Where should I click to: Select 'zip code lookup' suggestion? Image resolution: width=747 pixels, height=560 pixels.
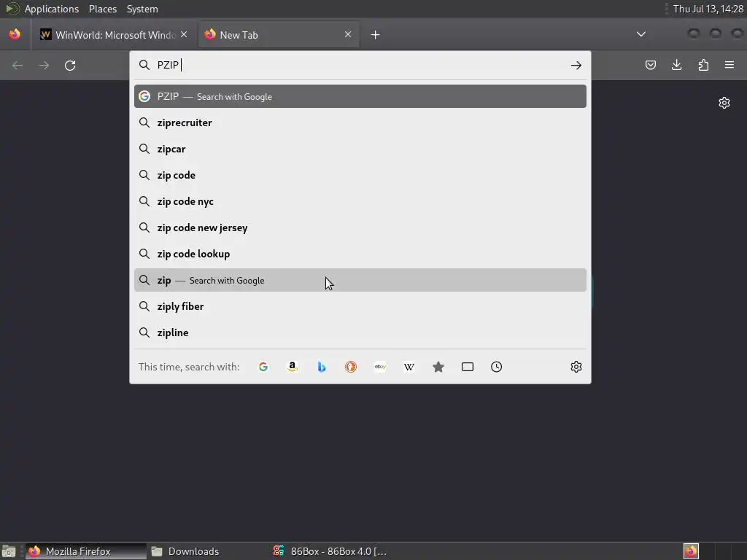tap(360, 254)
